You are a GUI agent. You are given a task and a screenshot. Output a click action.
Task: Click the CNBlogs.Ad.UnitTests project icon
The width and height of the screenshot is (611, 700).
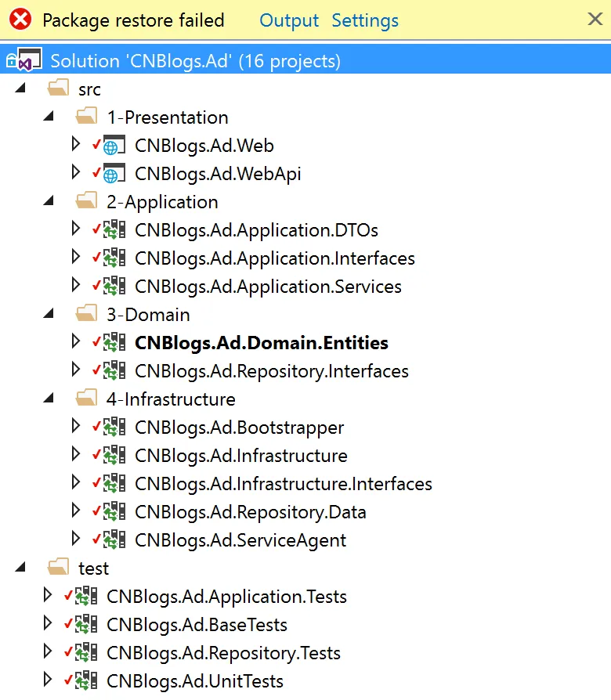click(86, 681)
